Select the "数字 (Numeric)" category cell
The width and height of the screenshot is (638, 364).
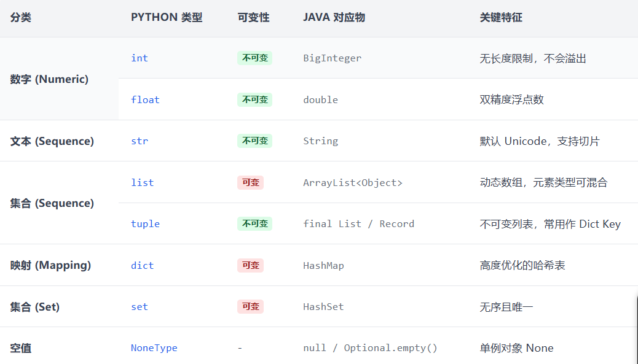click(49, 79)
